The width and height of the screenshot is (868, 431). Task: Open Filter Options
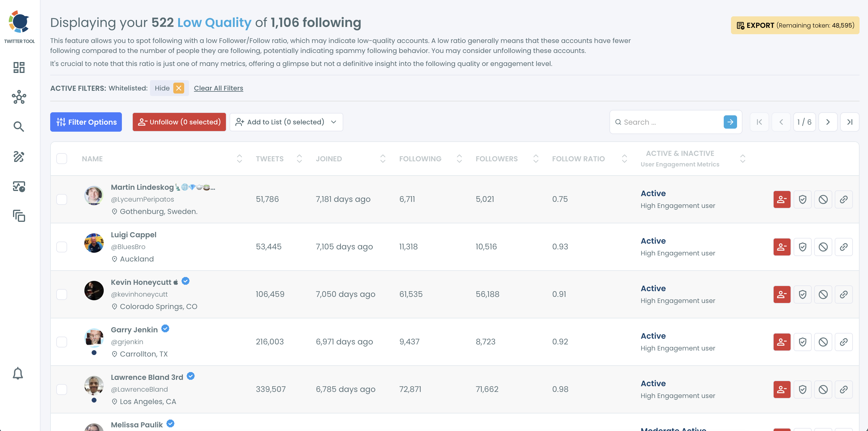(86, 122)
